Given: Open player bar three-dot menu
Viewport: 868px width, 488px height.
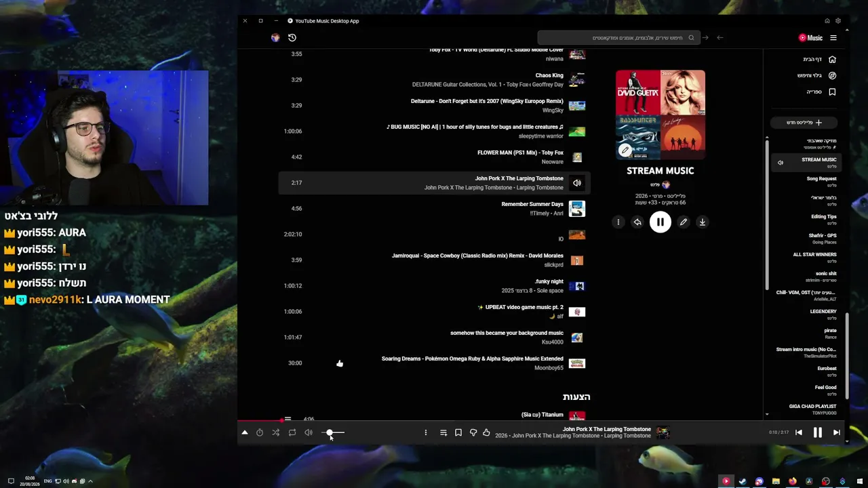Looking at the screenshot, I should pos(426,432).
